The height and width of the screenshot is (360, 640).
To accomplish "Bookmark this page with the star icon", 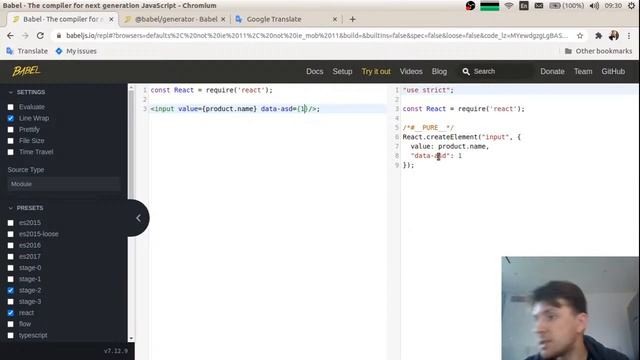I will click(580, 36).
